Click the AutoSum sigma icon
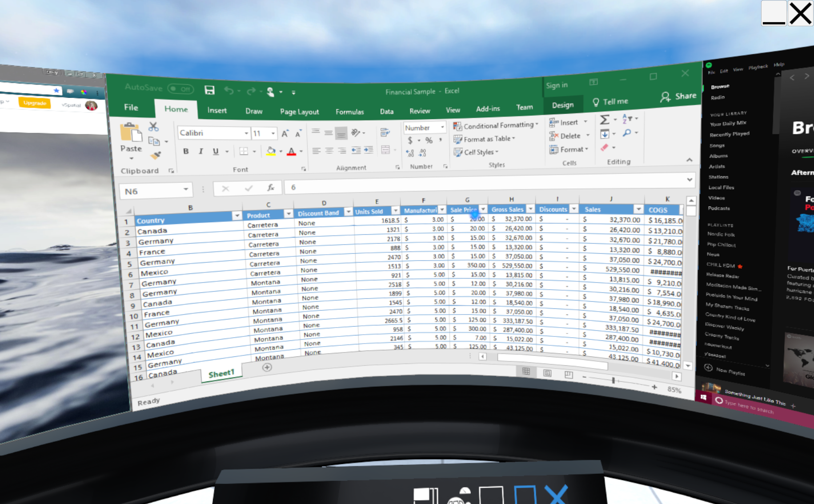This screenshot has height=504, width=814. (605, 119)
